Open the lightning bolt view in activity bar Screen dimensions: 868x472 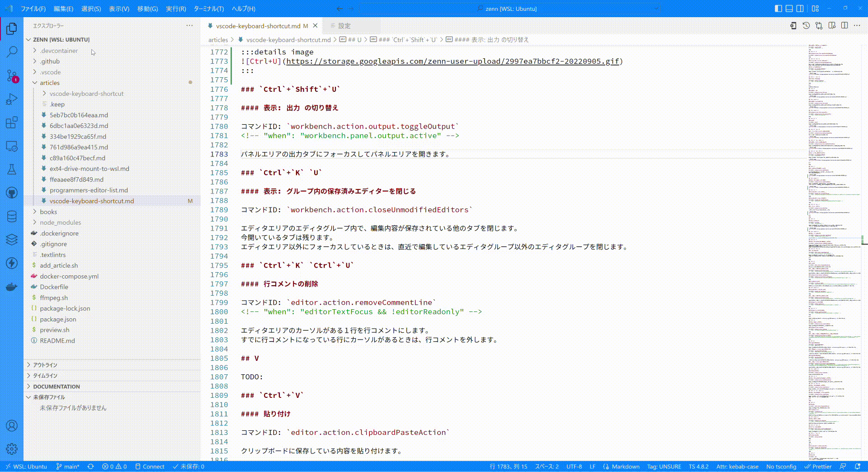pos(12,263)
